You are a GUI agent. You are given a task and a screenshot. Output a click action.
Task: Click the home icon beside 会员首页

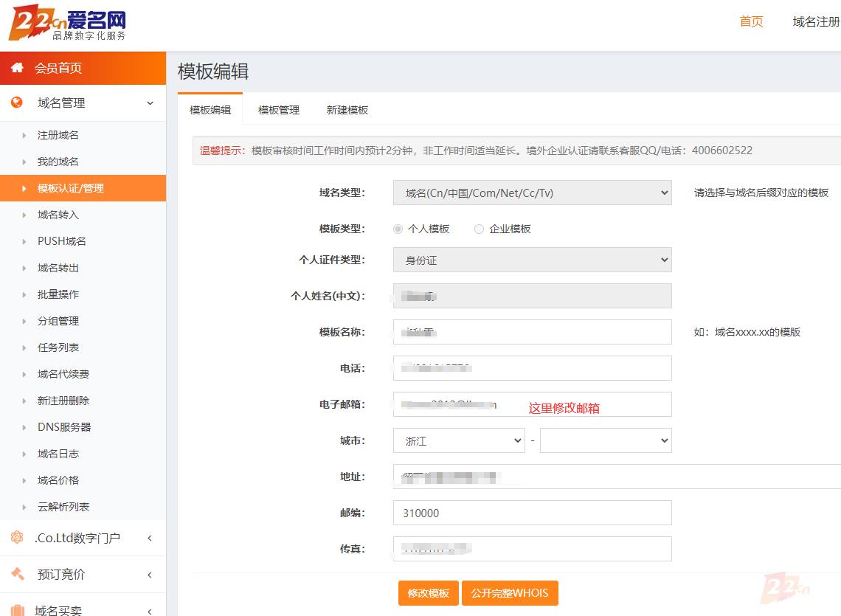(17, 68)
